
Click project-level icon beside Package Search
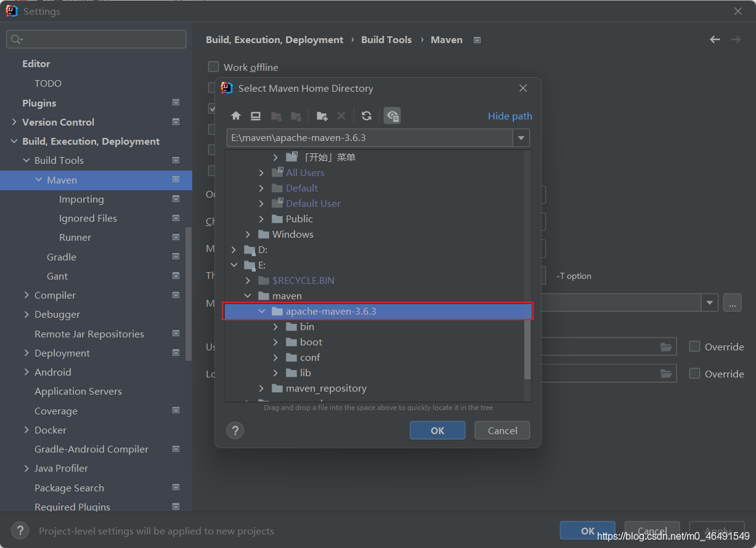point(176,488)
